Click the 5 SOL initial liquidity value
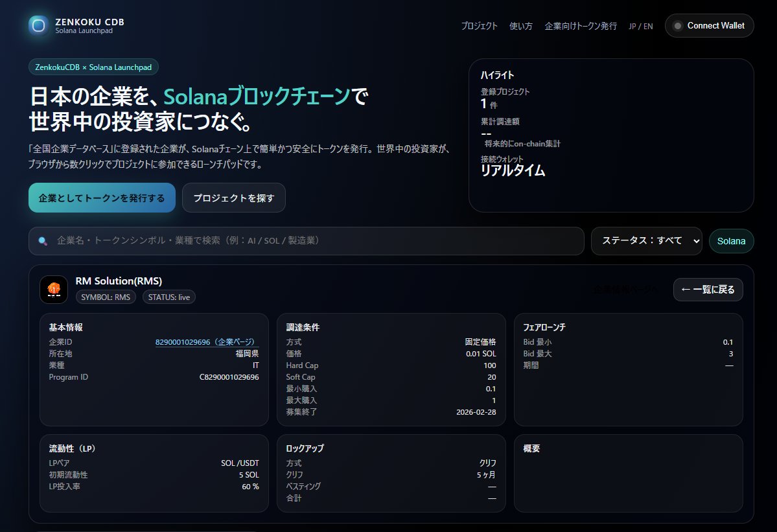The image size is (777, 532). pos(249,474)
